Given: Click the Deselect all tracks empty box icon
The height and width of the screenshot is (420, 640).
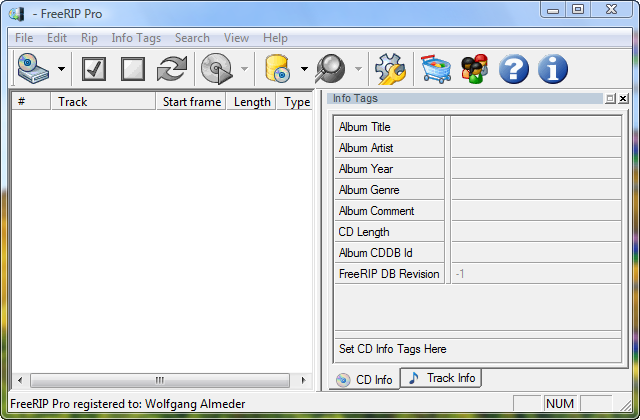Looking at the screenshot, I should click(133, 69).
